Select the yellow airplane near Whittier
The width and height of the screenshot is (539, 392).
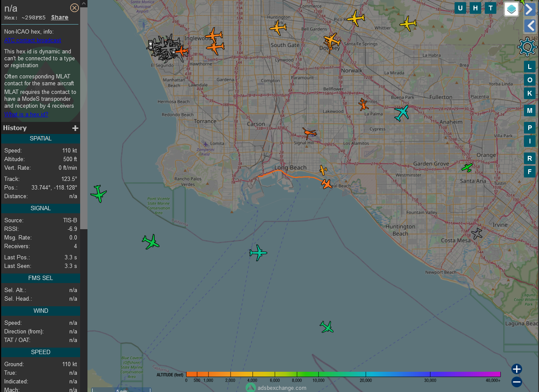tap(408, 24)
